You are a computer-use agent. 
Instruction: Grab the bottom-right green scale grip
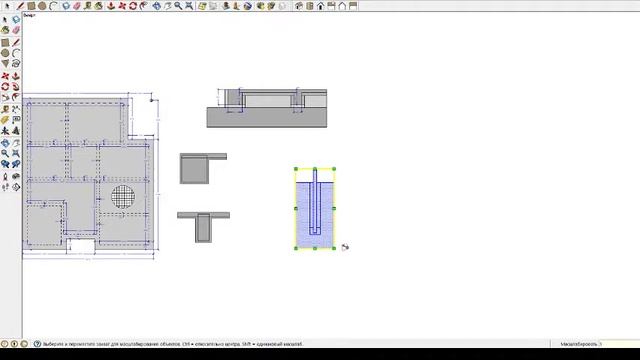click(x=334, y=248)
